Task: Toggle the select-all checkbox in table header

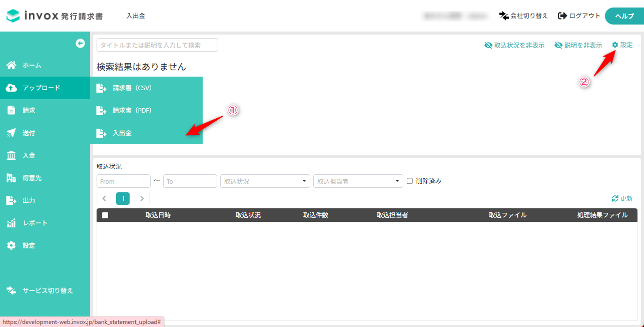Action: tap(105, 215)
